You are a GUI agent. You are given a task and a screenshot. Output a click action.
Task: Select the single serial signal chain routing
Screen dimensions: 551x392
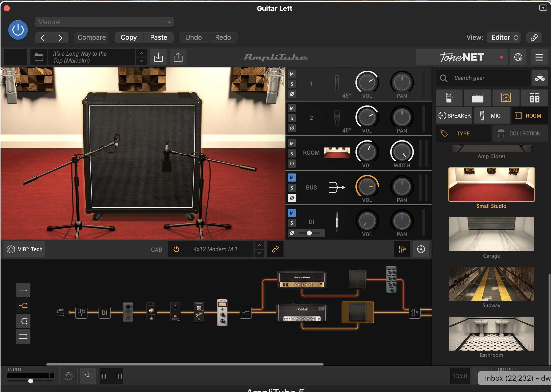pos(23,290)
